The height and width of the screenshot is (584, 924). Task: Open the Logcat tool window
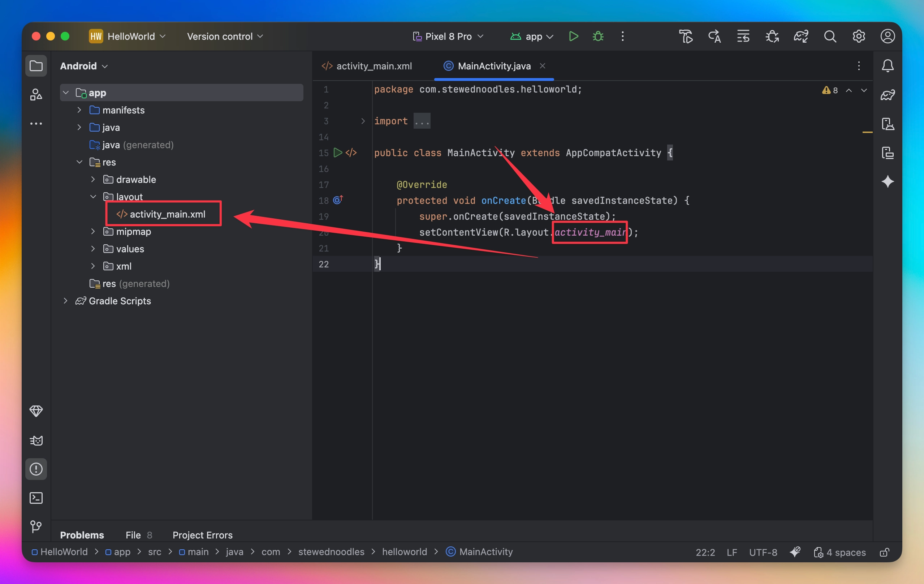point(36,440)
